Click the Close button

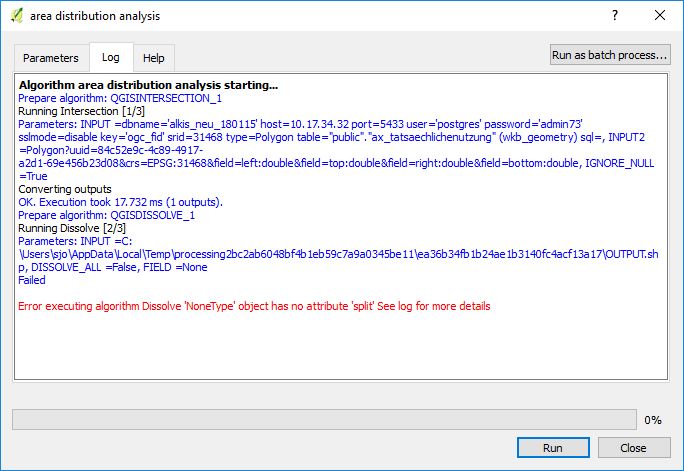[633, 448]
